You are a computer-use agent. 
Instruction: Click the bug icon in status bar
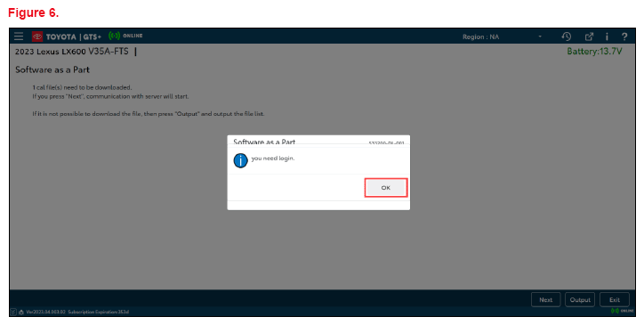[21, 312]
